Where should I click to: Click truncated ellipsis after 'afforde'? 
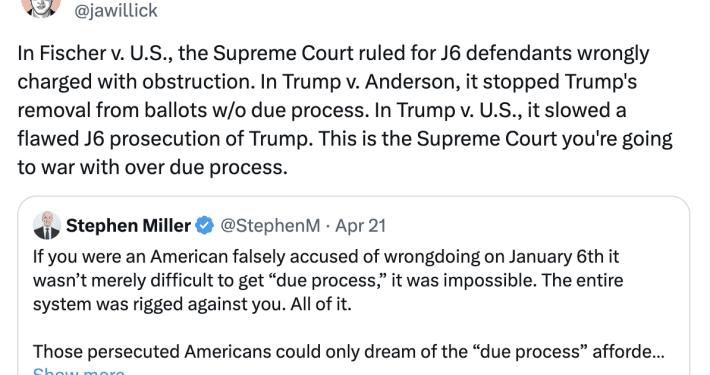658,353
